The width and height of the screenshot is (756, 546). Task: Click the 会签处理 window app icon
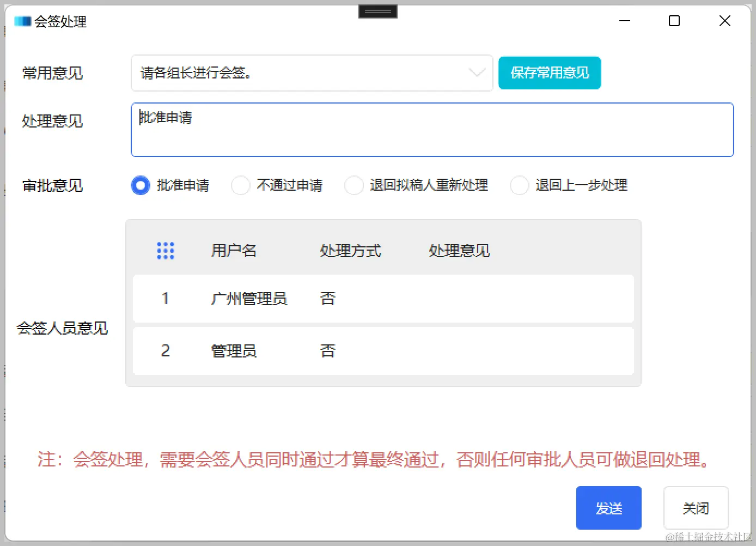point(23,21)
